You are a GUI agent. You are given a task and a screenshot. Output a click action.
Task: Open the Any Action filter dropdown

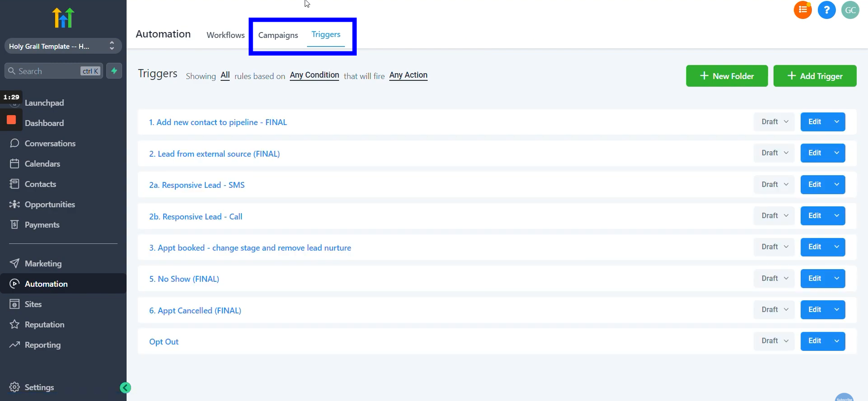click(408, 75)
